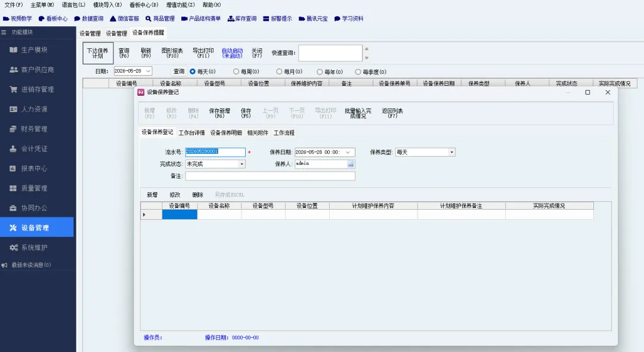Viewport: 644px width, 352px height.
Task: Open the 文件(F) menu
Action: 14,5
